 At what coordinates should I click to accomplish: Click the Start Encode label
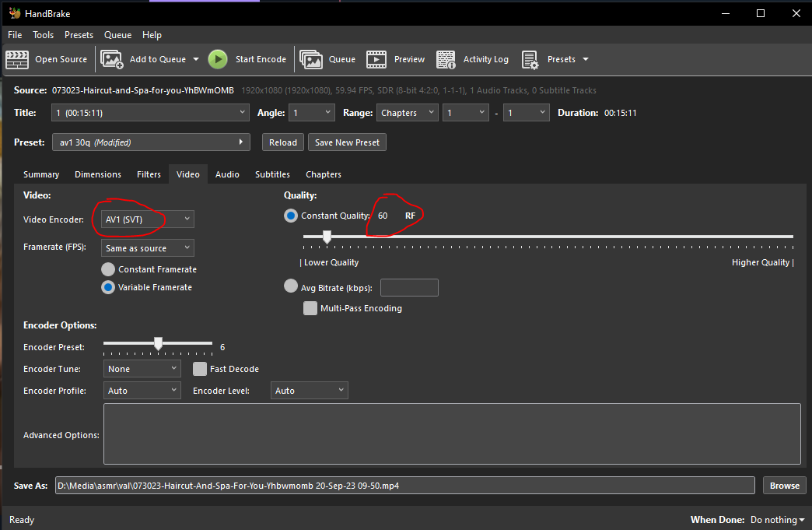[x=261, y=59]
